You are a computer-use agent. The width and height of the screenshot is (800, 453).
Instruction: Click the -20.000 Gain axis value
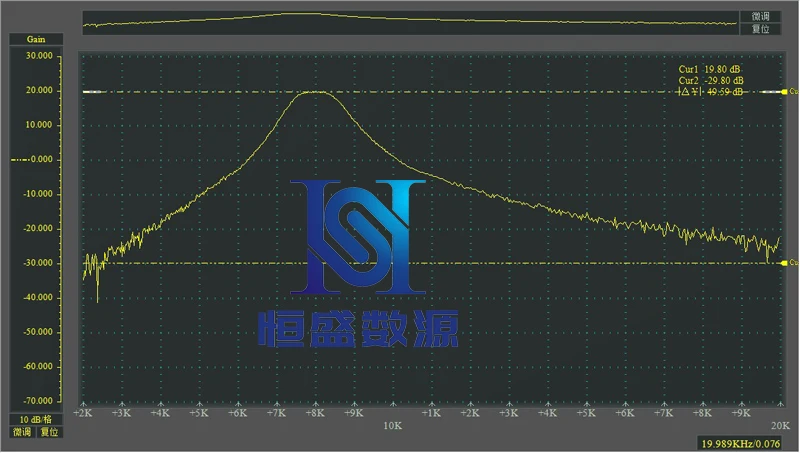38,229
